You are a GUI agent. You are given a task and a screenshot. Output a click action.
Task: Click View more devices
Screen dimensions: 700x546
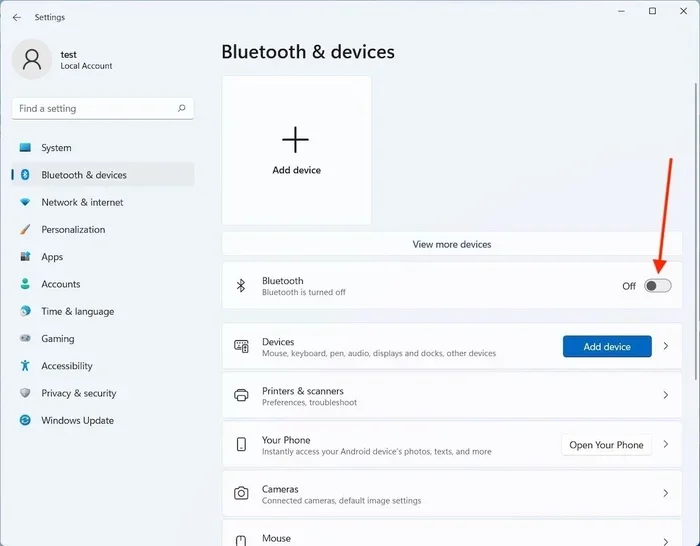(452, 244)
